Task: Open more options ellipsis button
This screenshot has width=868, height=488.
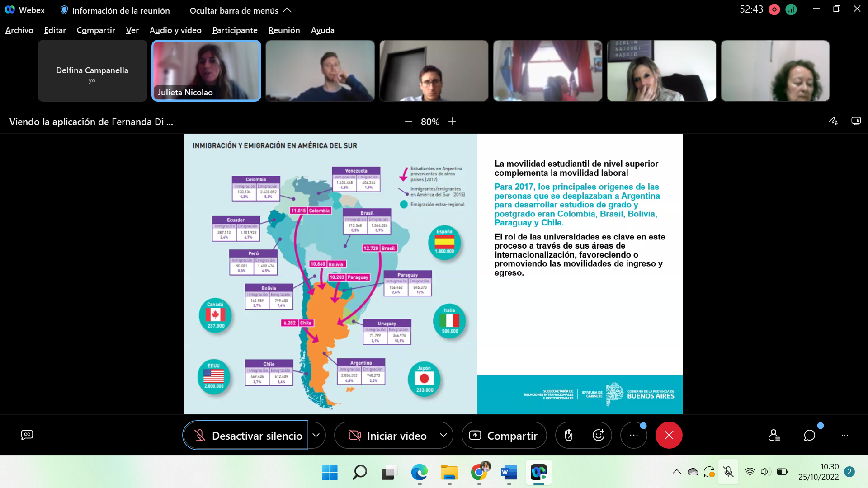Action: (633, 435)
